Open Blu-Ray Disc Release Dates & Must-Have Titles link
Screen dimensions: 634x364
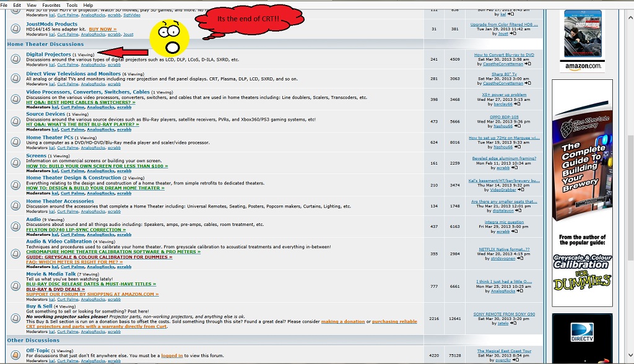91,284
